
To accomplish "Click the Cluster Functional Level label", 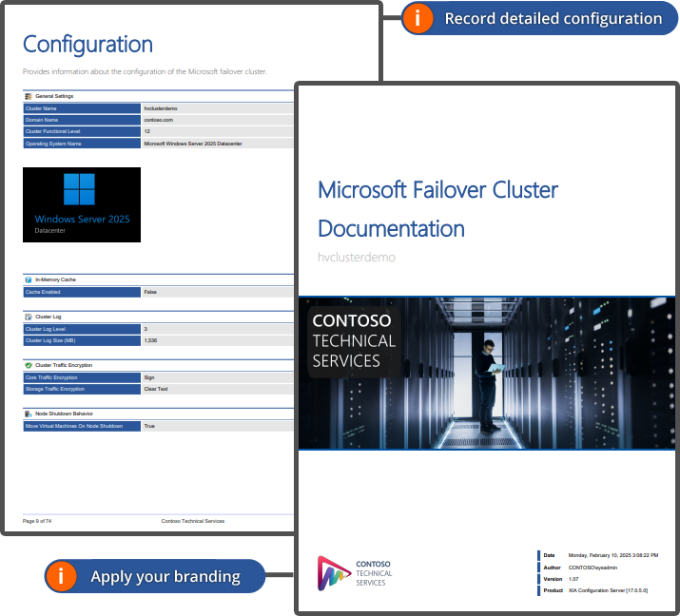I will [x=82, y=131].
